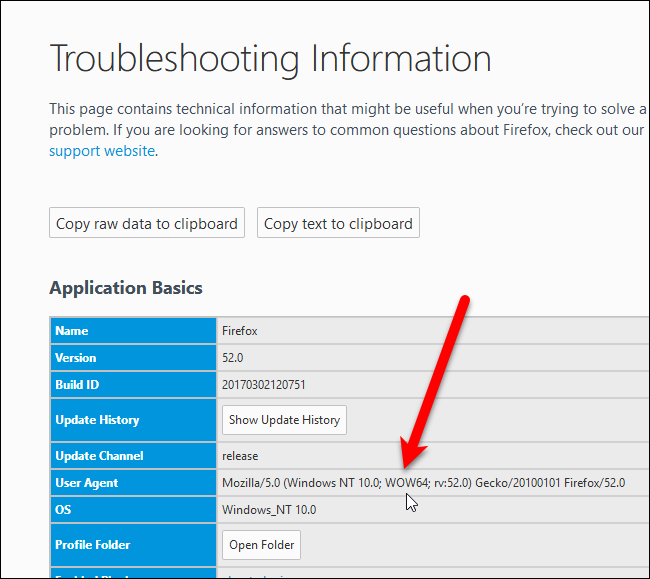Select the release update channel value
The height and width of the screenshot is (579, 650).
(240, 456)
